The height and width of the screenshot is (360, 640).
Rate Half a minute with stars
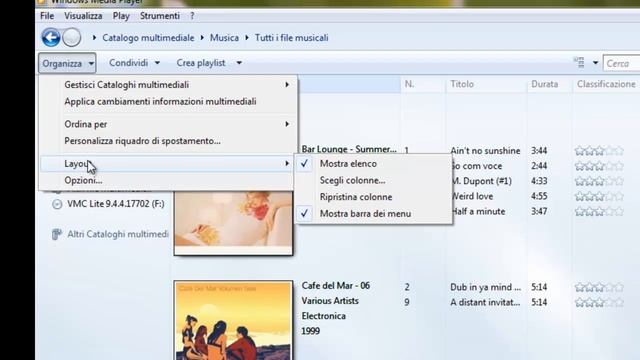599,211
